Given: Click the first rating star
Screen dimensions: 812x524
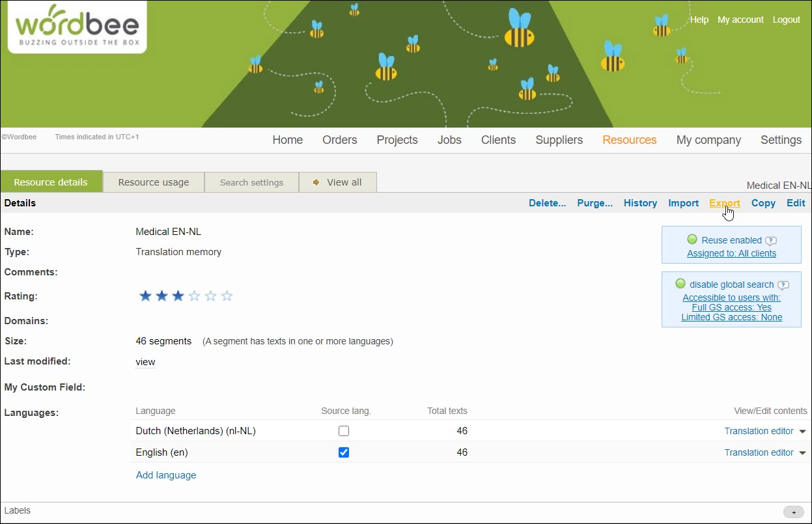Looking at the screenshot, I should (145, 296).
